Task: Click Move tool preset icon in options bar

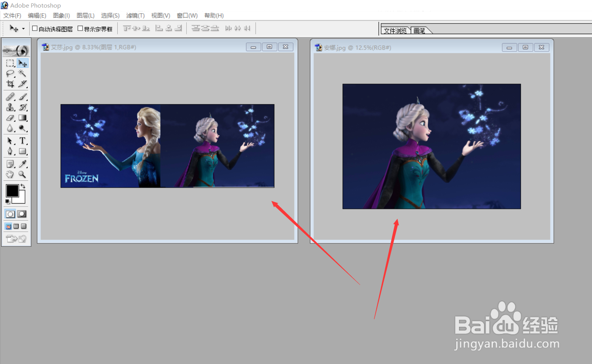Action: click(14, 28)
